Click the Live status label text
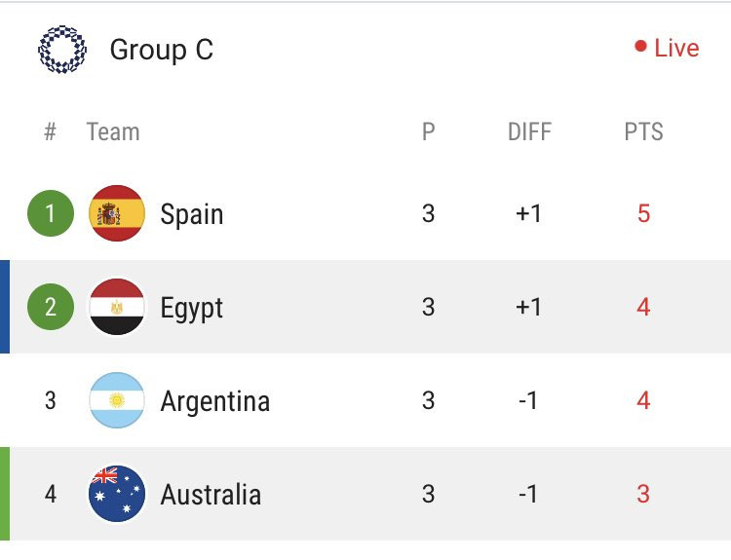 [676, 48]
